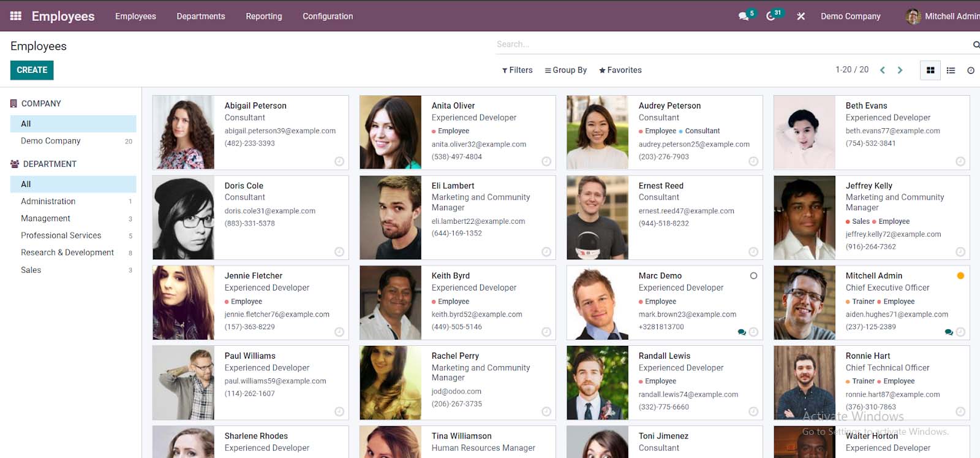Click phone number "(644)-169-1352"

pos(456,234)
